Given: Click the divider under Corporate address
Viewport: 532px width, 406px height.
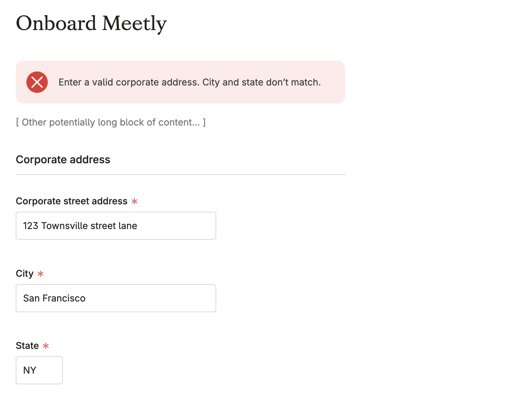Looking at the screenshot, I should 180,174.
